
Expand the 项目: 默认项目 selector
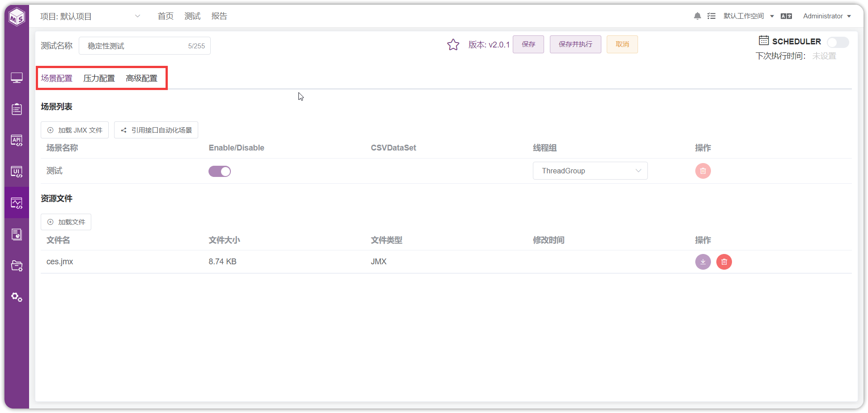(90, 17)
